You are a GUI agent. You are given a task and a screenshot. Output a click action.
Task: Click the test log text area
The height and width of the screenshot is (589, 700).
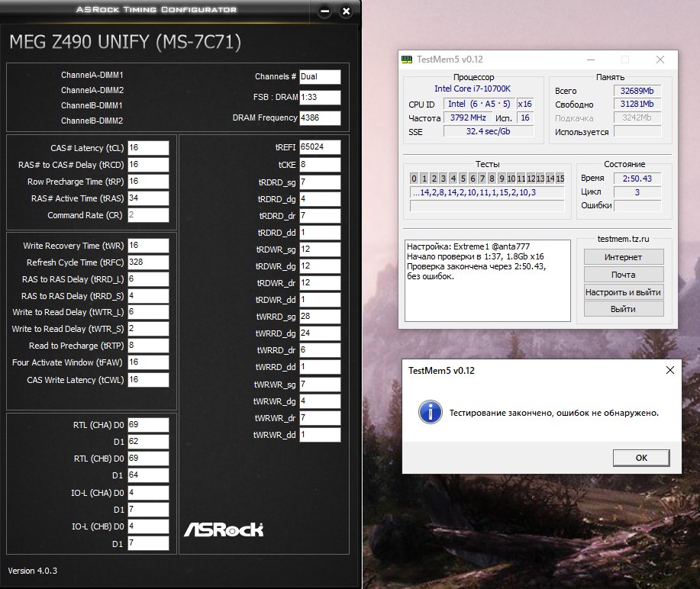tap(488, 281)
